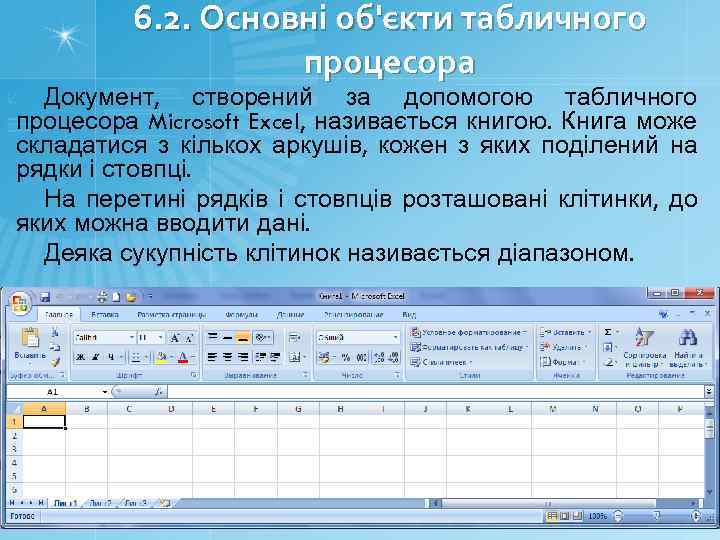Select the Лист3 sheet tab
The height and width of the screenshot is (540, 720).
pyautogui.click(x=136, y=503)
